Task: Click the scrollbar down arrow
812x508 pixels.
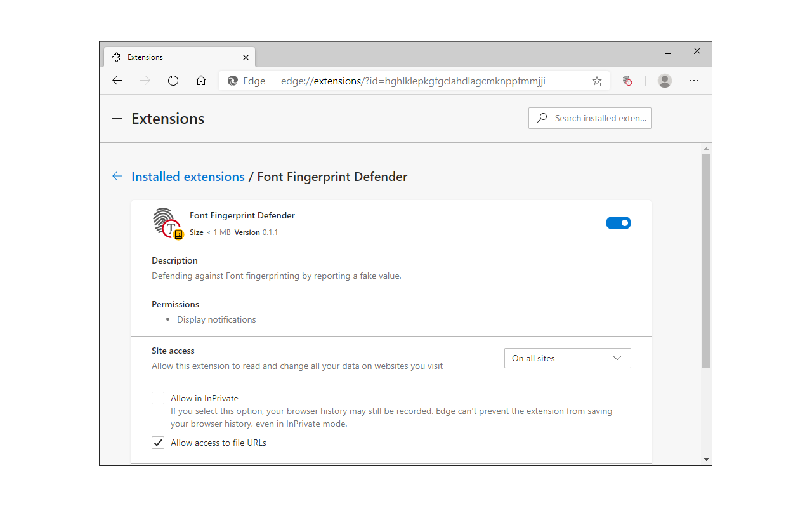Action: coord(706,459)
